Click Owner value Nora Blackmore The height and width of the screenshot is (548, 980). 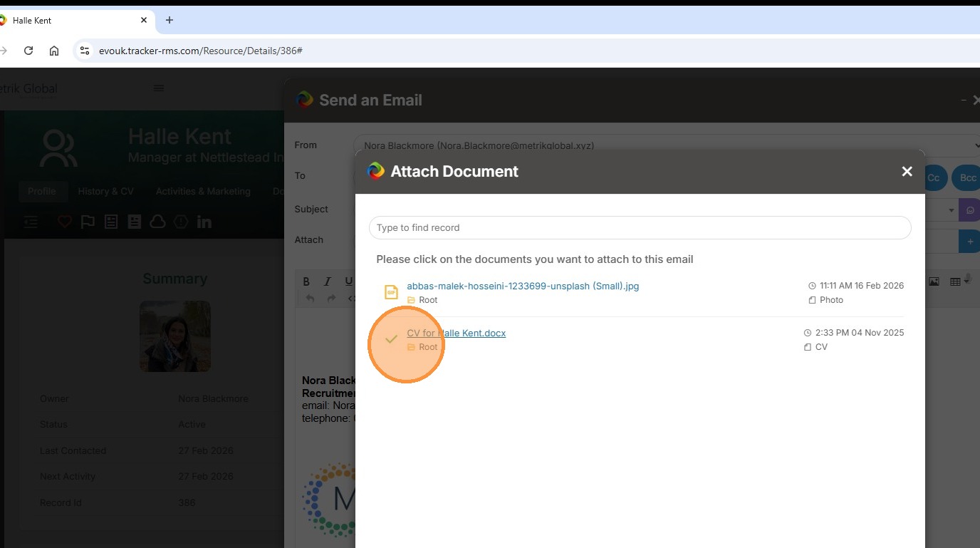(x=213, y=398)
